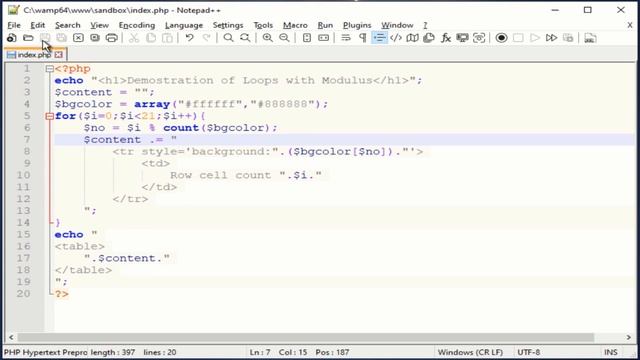640x360 pixels.
Task: Click the Save All toolbar icon
Action: pyautogui.click(x=62, y=38)
